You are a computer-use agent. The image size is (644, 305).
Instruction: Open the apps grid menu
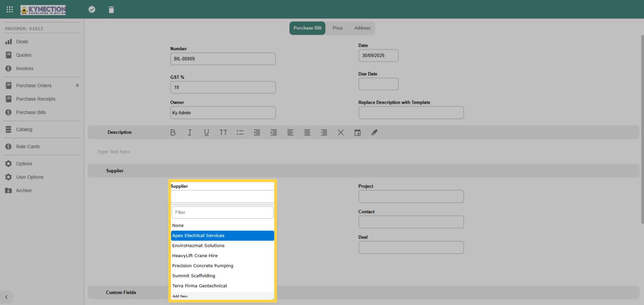10,10
